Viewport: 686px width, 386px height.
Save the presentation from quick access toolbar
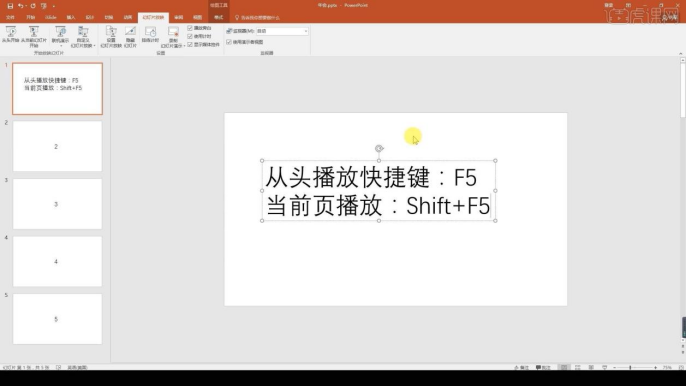[10, 6]
